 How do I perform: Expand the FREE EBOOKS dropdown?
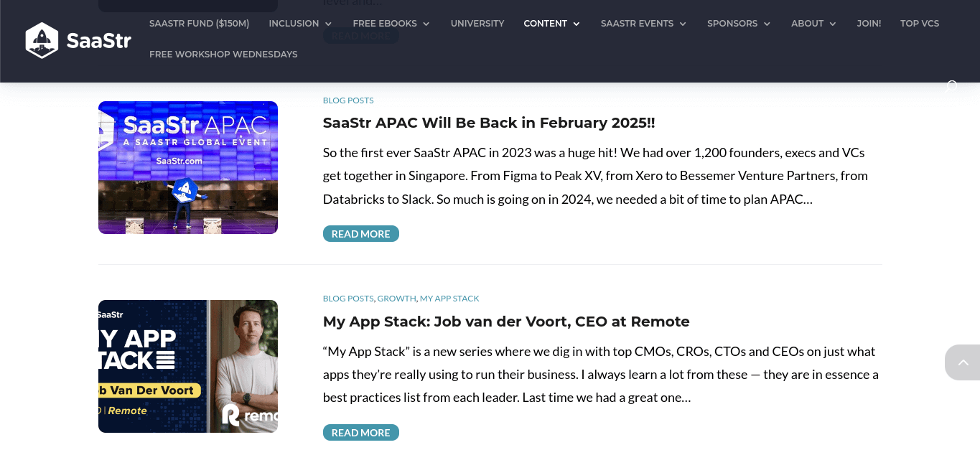[385, 23]
